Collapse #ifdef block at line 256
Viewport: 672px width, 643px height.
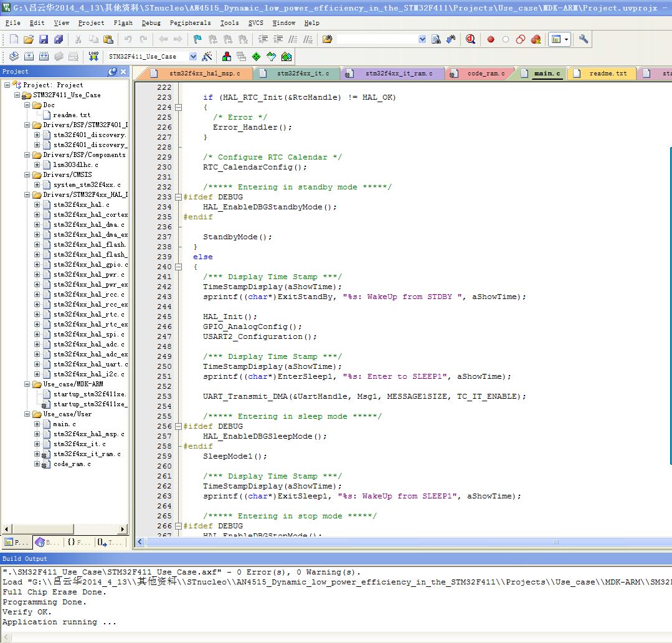[178, 427]
